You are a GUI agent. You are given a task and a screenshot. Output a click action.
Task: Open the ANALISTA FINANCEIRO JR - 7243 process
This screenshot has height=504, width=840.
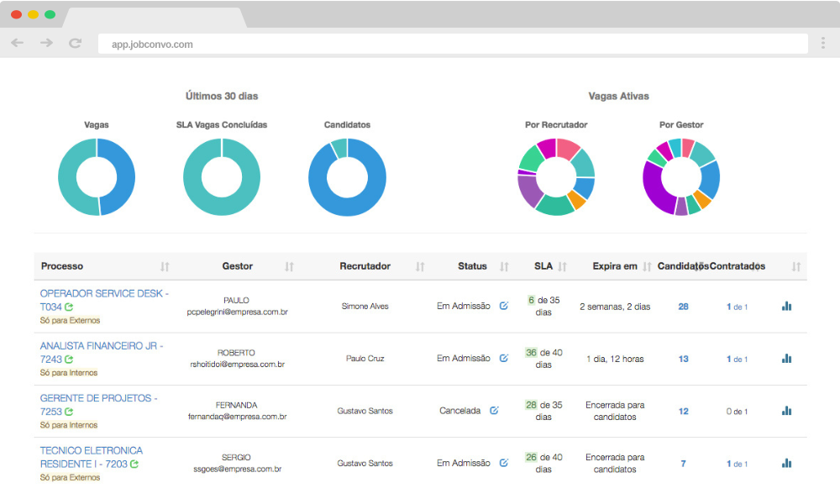[x=97, y=345]
